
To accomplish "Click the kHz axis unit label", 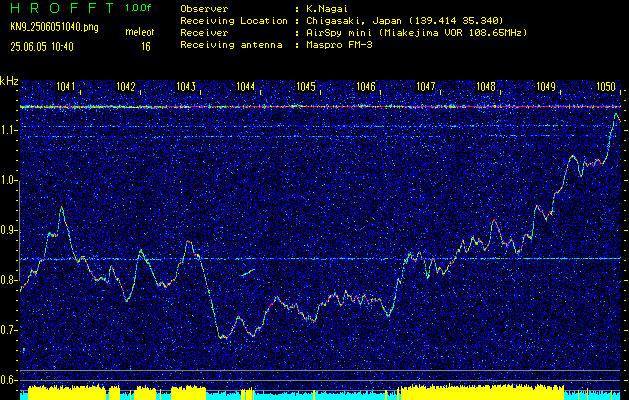I will point(9,81).
